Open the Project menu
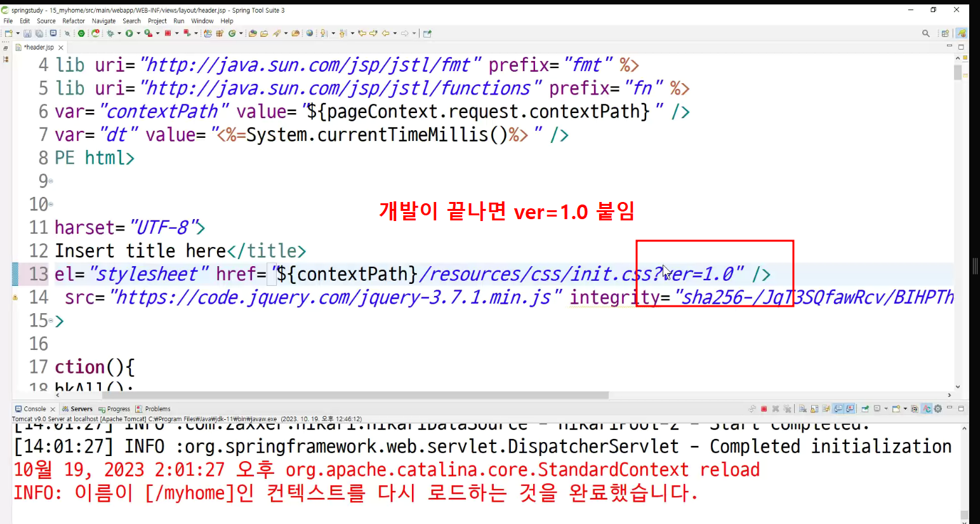Image resolution: width=980 pixels, height=524 pixels. [157, 21]
